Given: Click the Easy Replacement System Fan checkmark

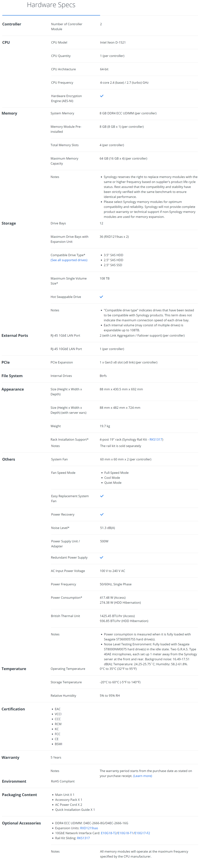Looking at the screenshot, I should click(x=102, y=496).
